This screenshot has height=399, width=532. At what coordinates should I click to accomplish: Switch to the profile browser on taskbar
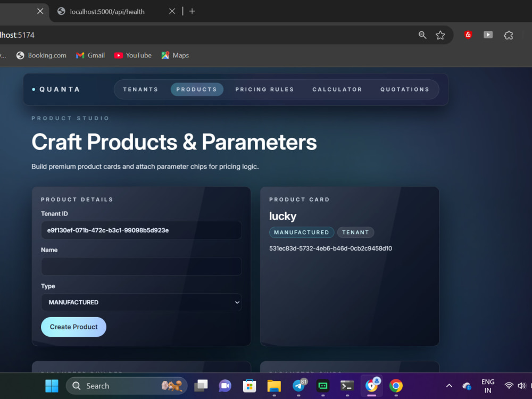[x=372, y=385]
